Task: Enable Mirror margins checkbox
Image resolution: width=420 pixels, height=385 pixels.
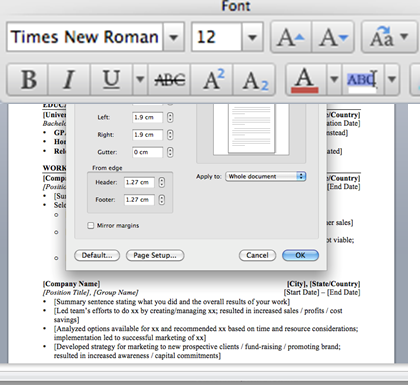Action: (91, 226)
